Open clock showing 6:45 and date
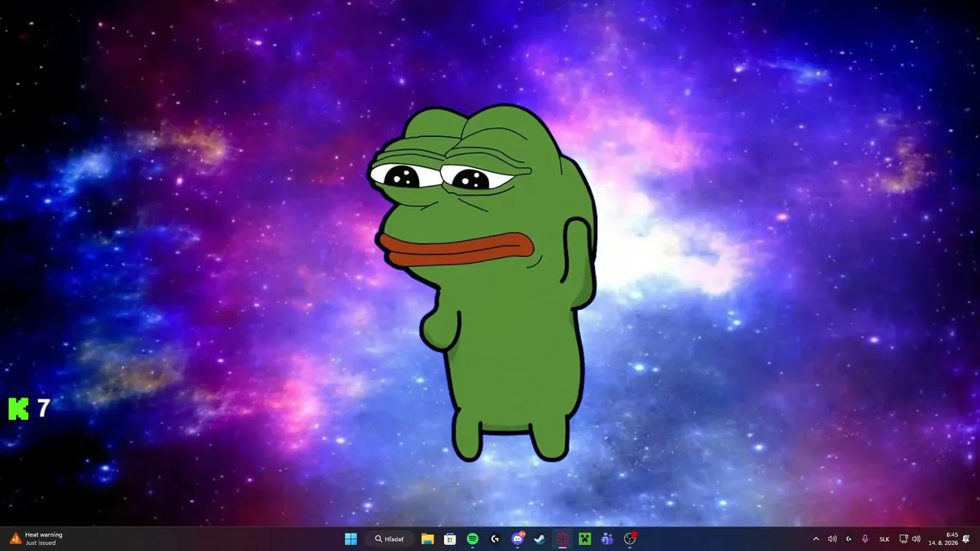 click(943, 539)
